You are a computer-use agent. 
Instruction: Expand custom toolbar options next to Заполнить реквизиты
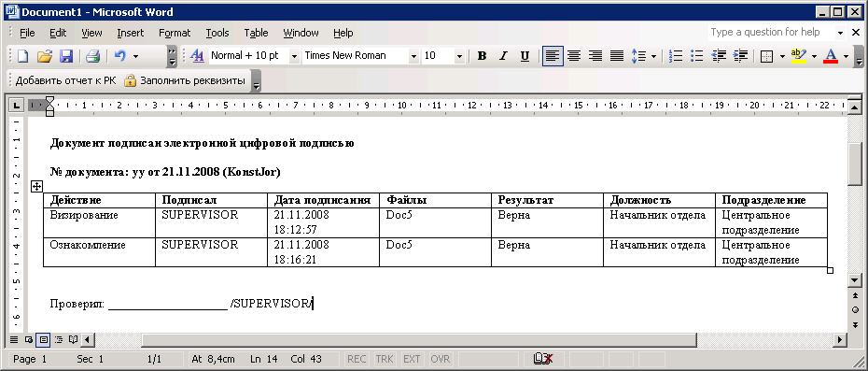pyautogui.click(x=257, y=81)
